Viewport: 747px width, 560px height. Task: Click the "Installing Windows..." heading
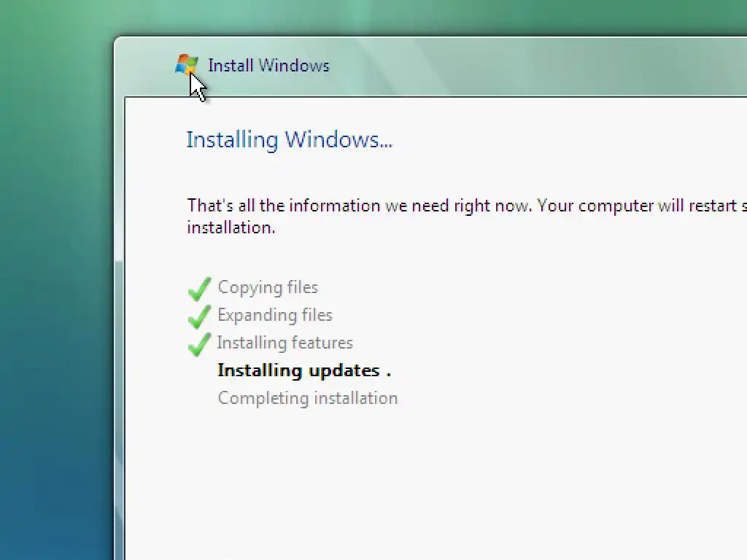click(x=289, y=140)
